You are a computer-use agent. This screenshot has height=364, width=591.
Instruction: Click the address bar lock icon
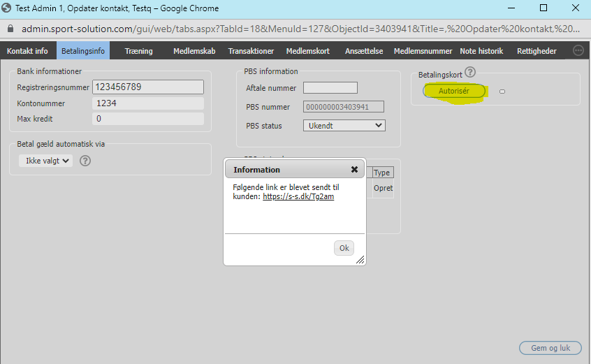coord(10,29)
